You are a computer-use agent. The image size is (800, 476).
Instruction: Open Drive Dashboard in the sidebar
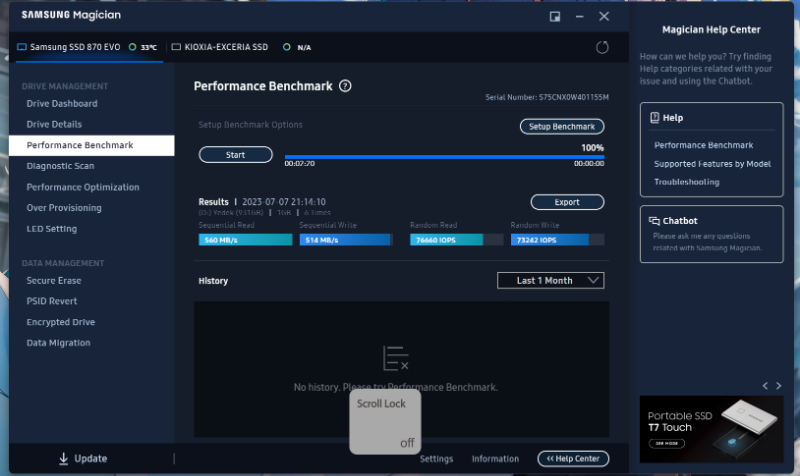tap(62, 104)
